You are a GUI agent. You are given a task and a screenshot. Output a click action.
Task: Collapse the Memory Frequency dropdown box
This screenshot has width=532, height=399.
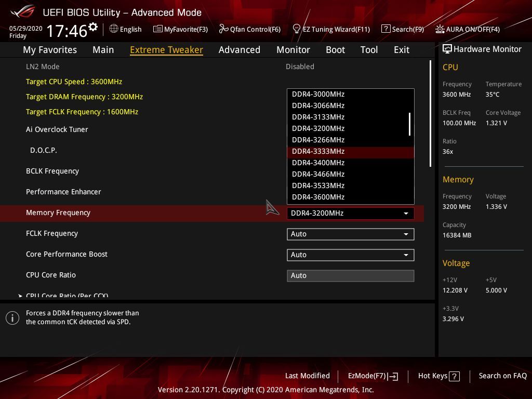351,214
